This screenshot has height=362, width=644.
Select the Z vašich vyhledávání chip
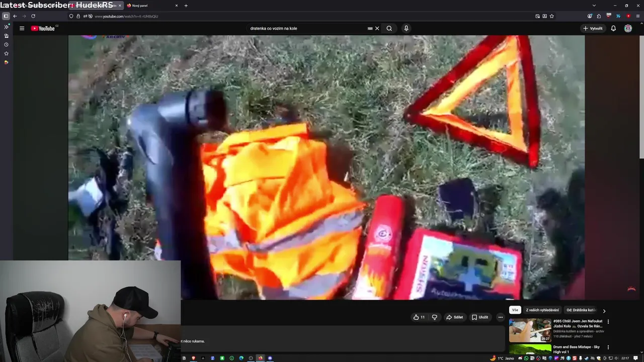[x=542, y=310]
